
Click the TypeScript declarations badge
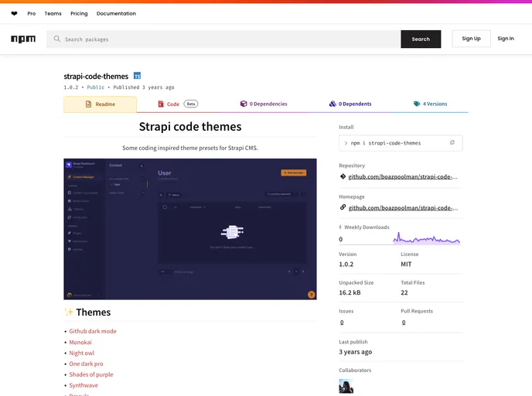tap(137, 76)
